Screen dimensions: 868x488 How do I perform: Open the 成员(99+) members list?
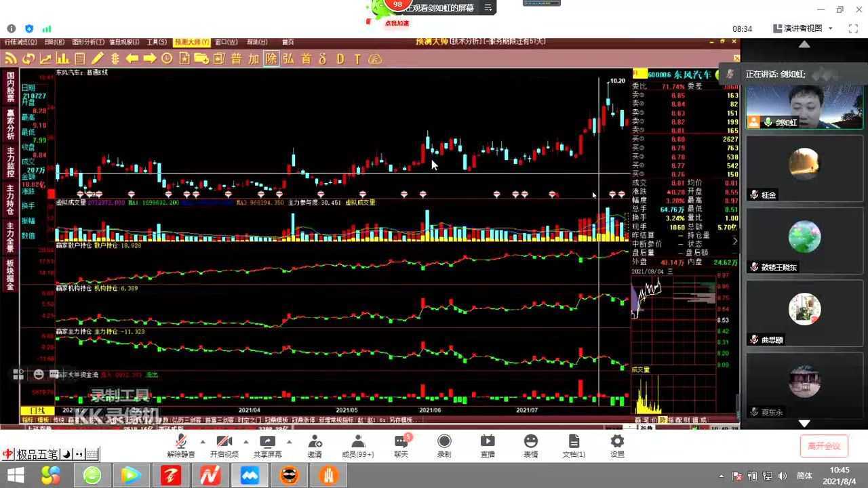click(x=358, y=447)
